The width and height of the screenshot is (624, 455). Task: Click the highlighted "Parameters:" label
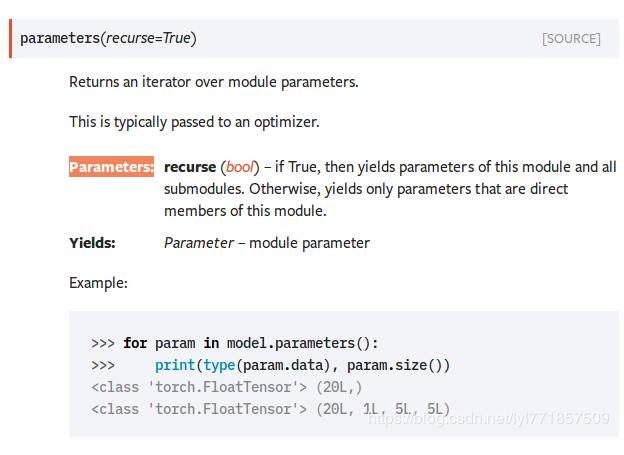tap(111, 167)
